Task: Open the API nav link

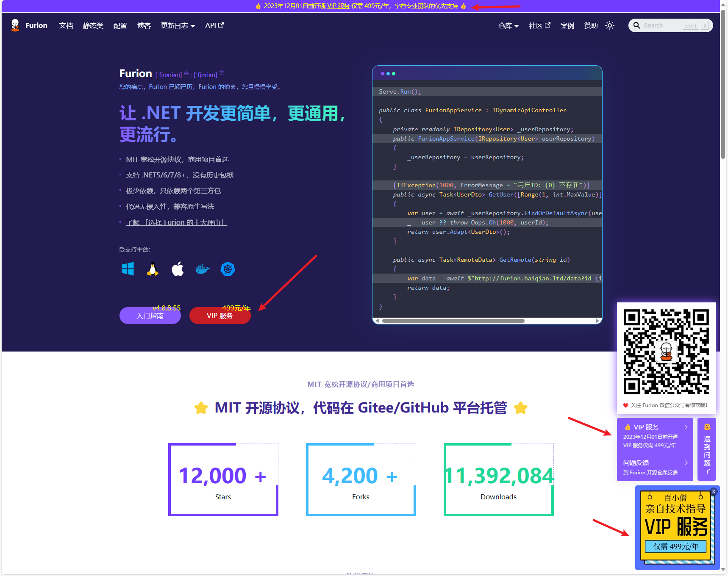Action: pos(214,25)
